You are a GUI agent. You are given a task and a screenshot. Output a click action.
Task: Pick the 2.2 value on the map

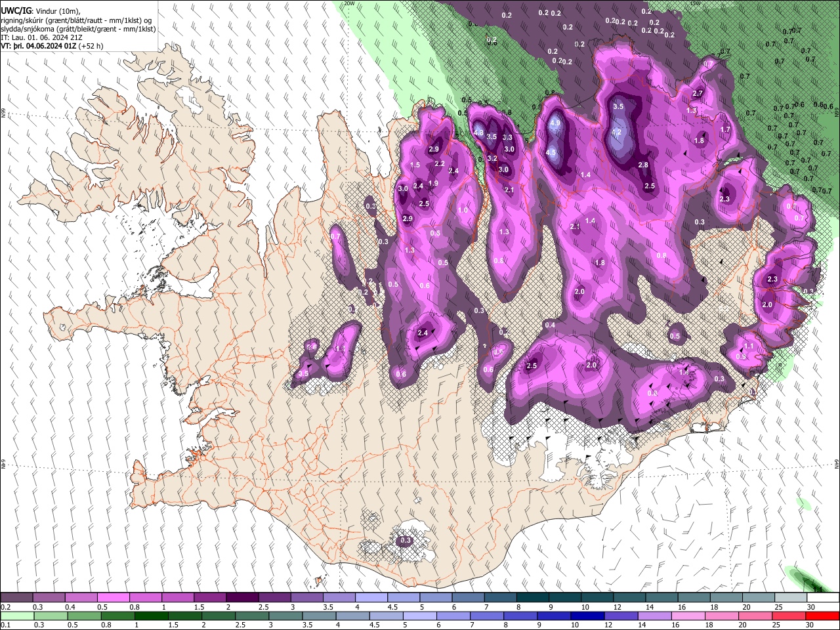440,164
